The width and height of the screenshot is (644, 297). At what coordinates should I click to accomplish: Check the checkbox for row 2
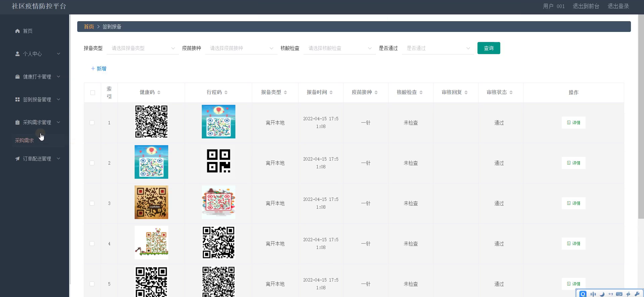tap(92, 163)
